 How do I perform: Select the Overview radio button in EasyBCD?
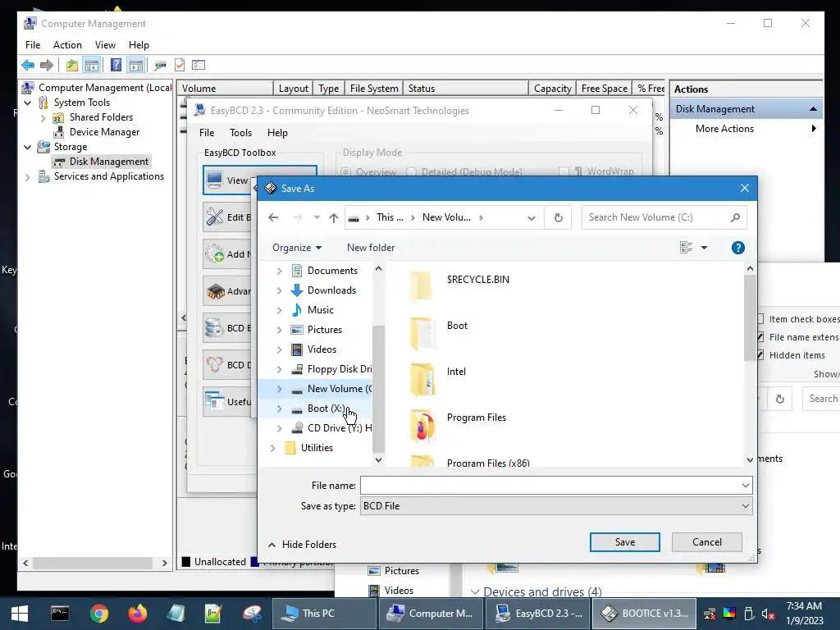pos(346,172)
